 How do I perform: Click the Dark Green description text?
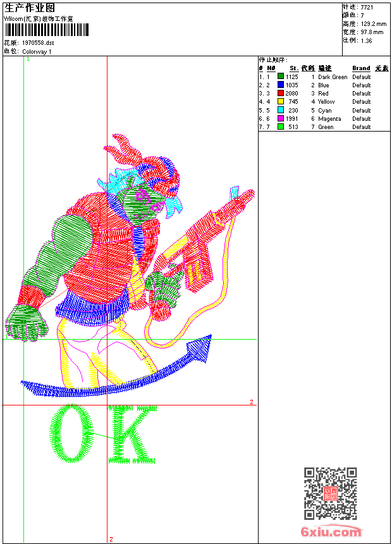pos(333,77)
